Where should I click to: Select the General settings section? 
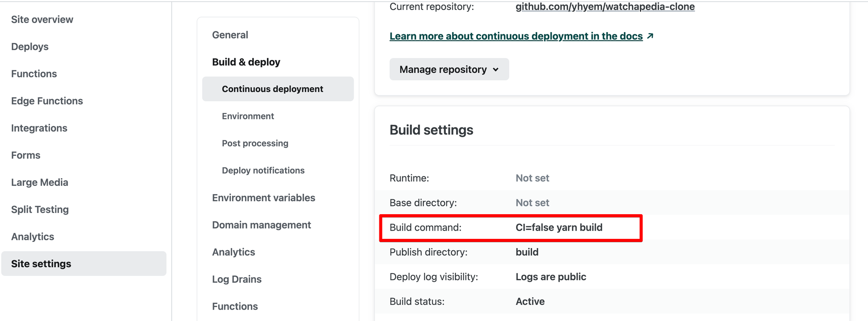230,35
